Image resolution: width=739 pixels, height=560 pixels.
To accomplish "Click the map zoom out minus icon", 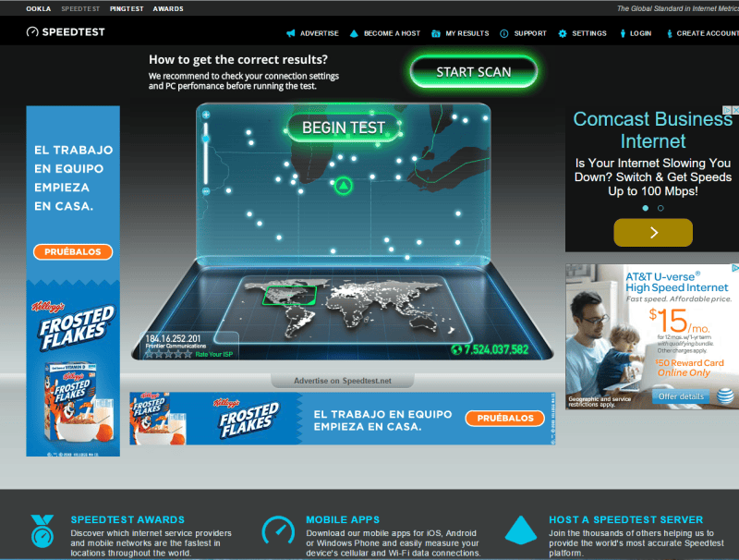I will coord(206,191).
